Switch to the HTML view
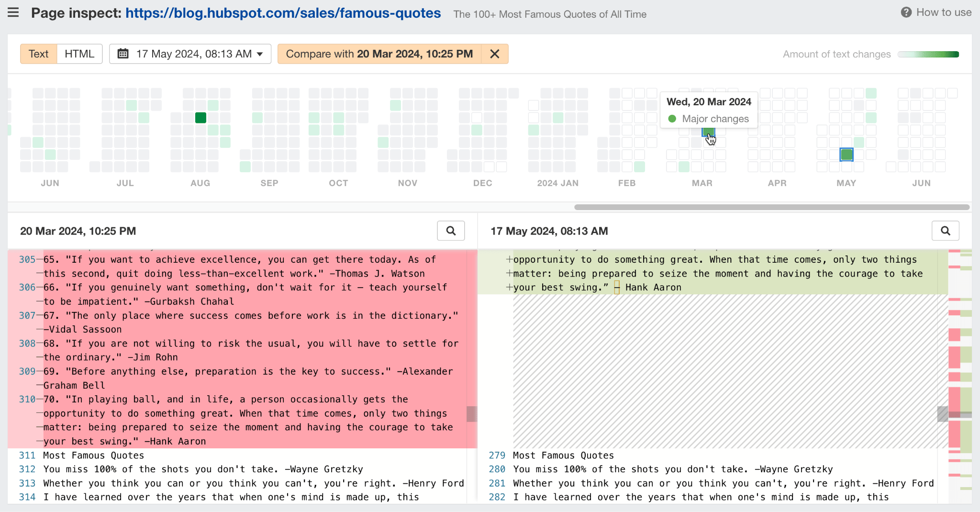This screenshot has height=512, width=980. tap(79, 54)
